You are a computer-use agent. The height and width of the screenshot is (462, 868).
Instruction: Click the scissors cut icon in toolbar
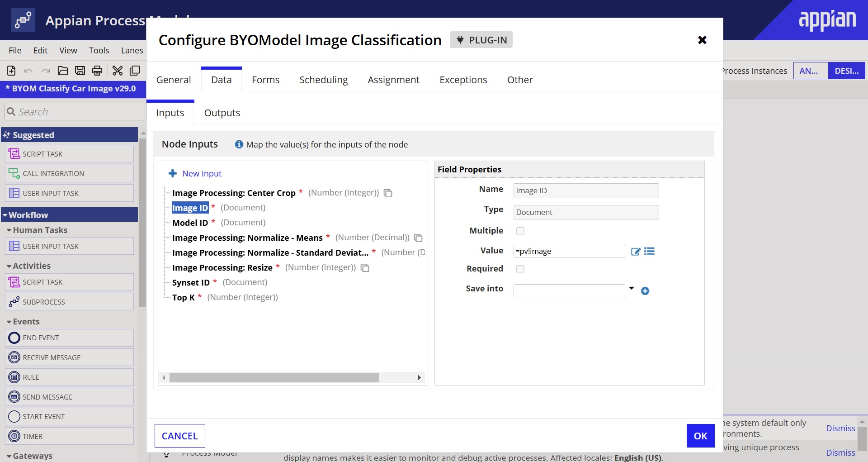[118, 71]
